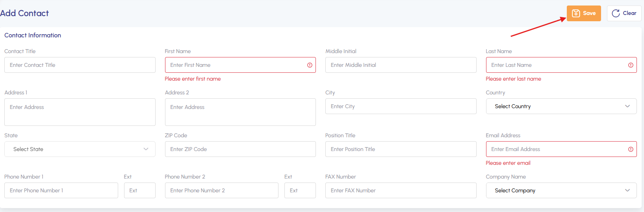The height and width of the screenshot is (212, 644).
Task: Click the Enter Last Name field
Action: [x=556, y=65]
